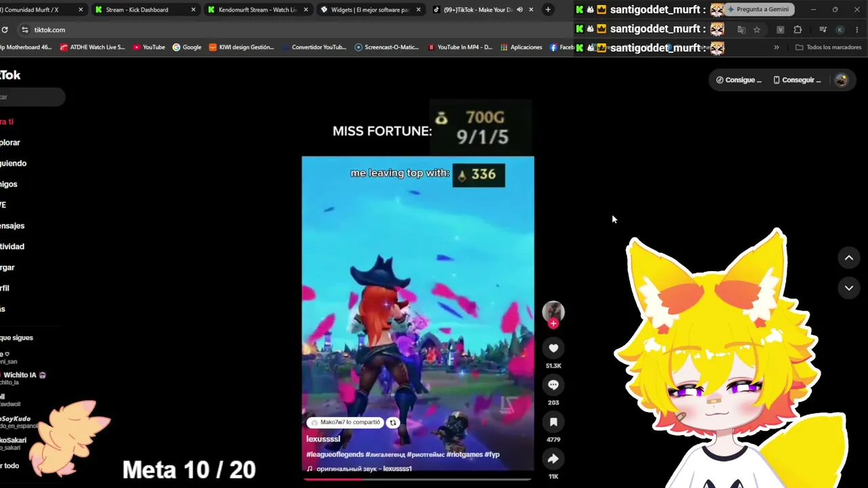Open the #riotgames hashtag
This screenshot has height=488, width=868.
pos(465,454)
